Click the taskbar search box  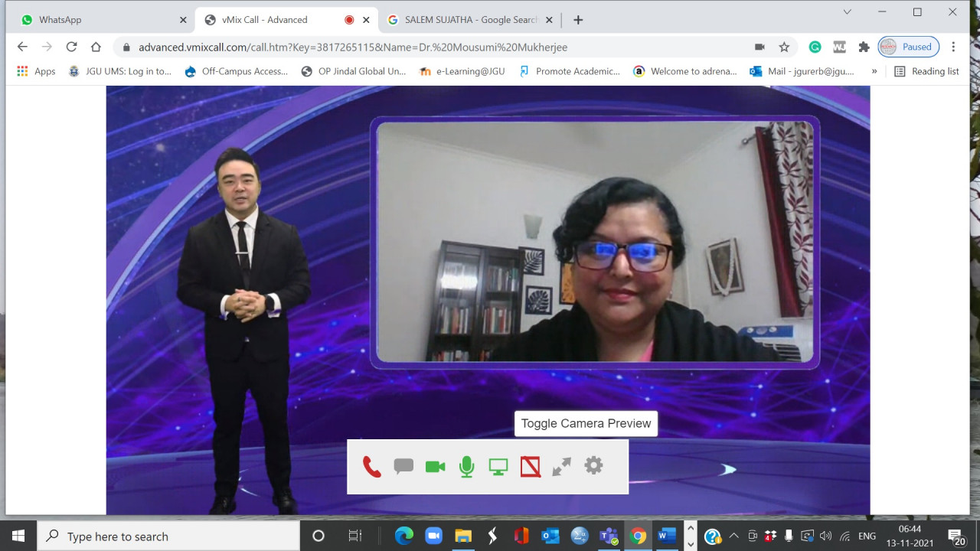pos(168,536)
